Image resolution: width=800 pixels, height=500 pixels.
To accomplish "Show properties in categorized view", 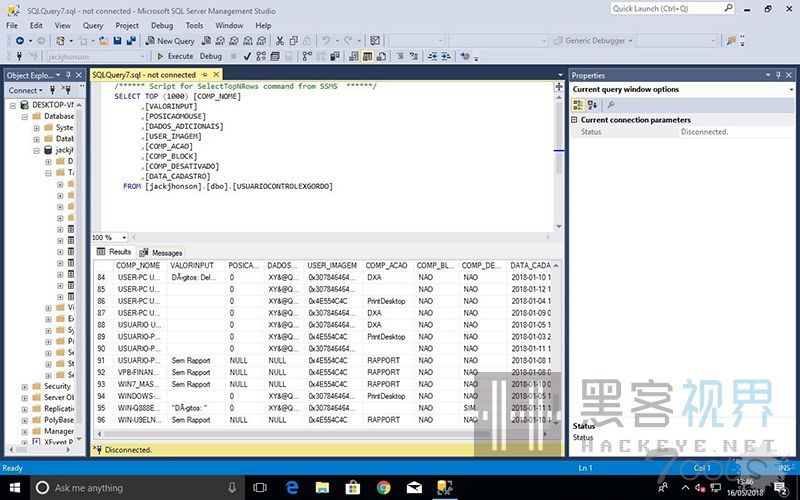I will [x=579, y=105].
